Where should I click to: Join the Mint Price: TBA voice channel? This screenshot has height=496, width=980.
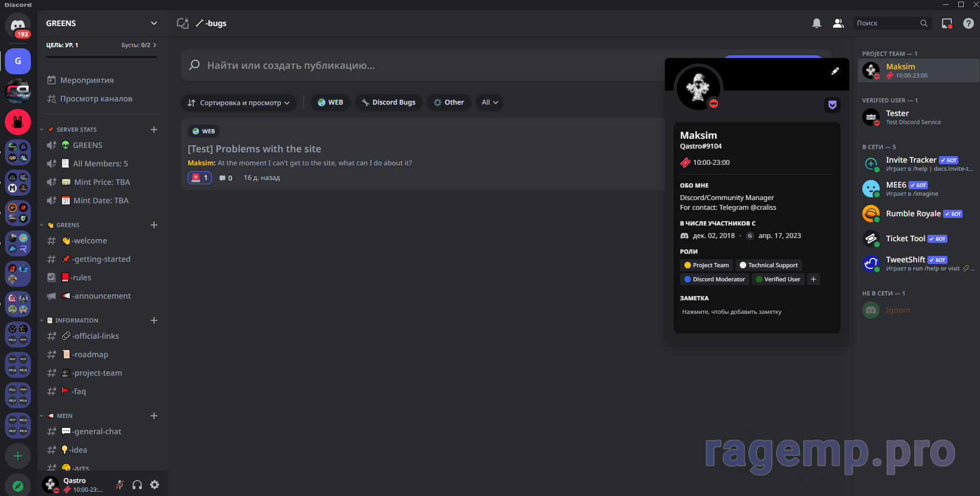tap(103, 182)
